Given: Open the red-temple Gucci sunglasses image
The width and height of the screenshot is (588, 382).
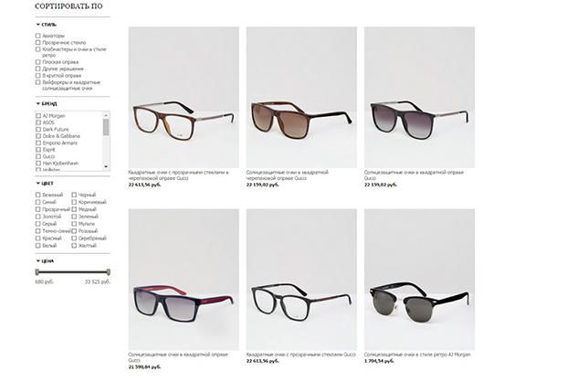Looking at the screenshot, I should pos(184,280).
